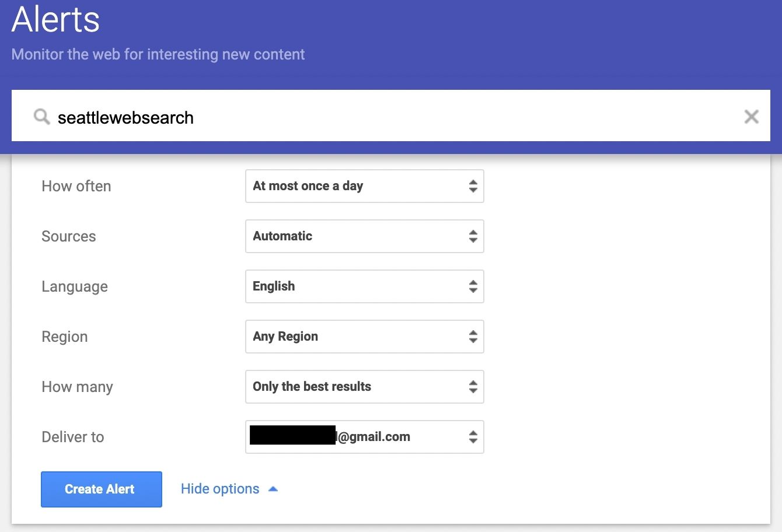Viewport: 782px width, 532px height.
Task: Open the Region dropdown showing Any Region
Action: click(364, 337)
